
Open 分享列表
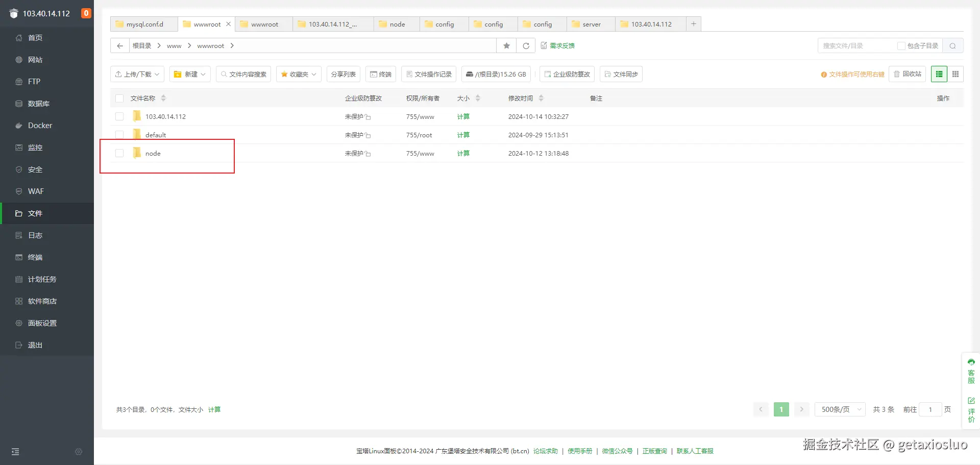[344, 74]
